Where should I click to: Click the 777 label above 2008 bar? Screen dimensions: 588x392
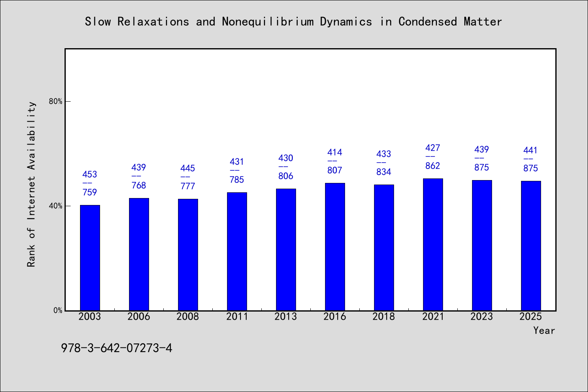tap(188, 187)
